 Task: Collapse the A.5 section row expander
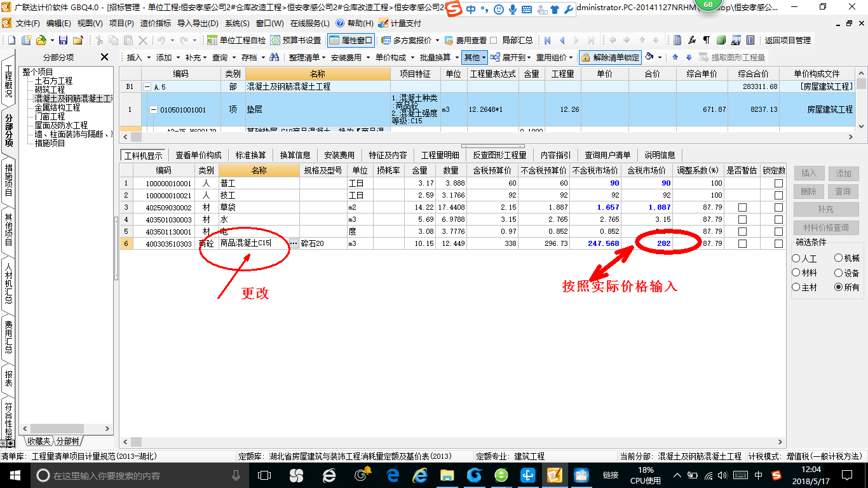[x=147, y=86]
